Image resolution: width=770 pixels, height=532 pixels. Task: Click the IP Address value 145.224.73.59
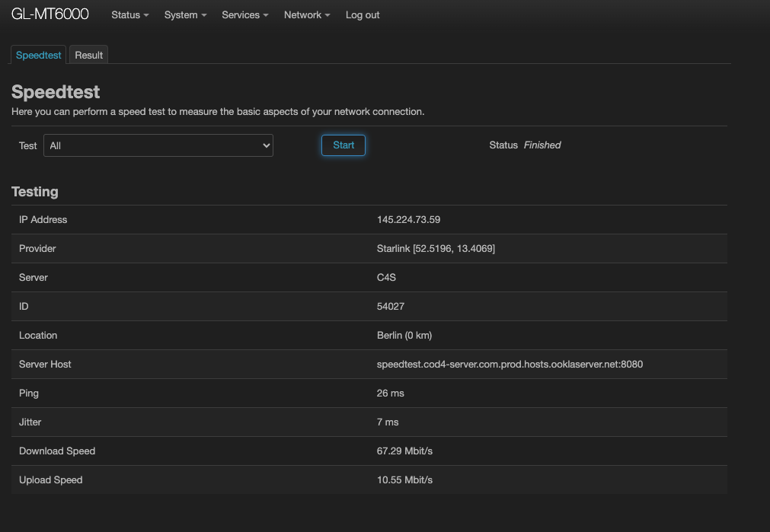408,219
